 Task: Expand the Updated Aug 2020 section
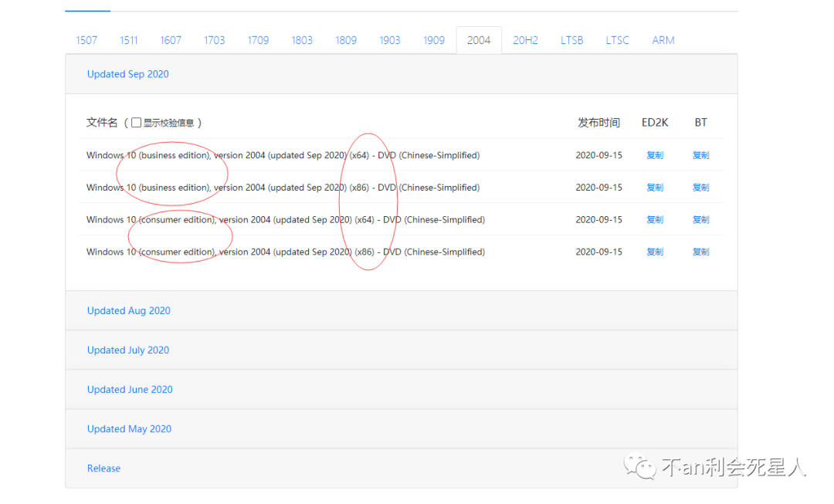(x=129, y=310)
